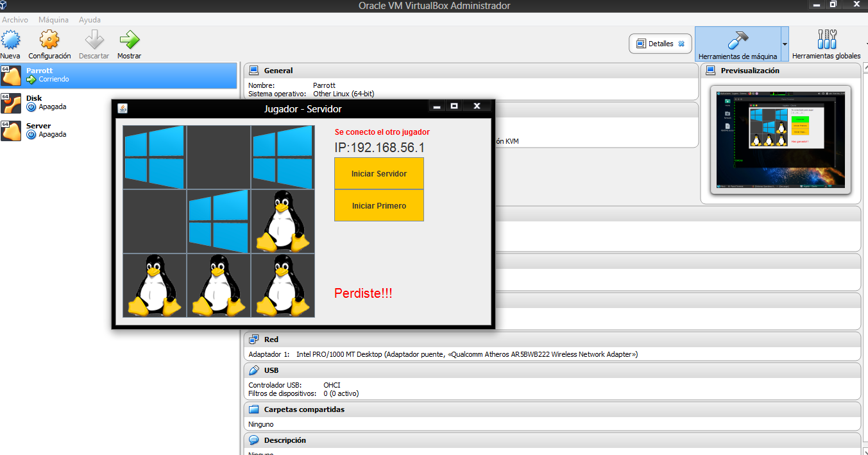The image size is (868, 455).
Task: Click the bottom-left penguin board cell
Action: tap(155, 286)
